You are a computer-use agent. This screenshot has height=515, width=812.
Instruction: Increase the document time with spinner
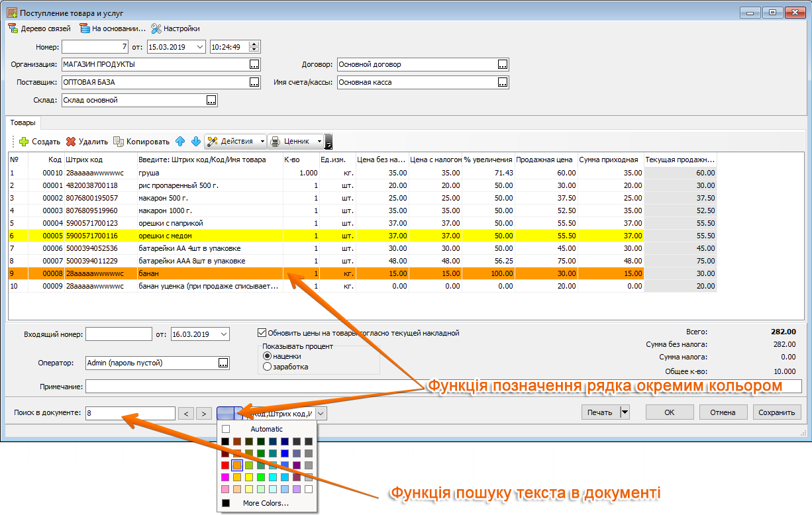coord(255,44)
